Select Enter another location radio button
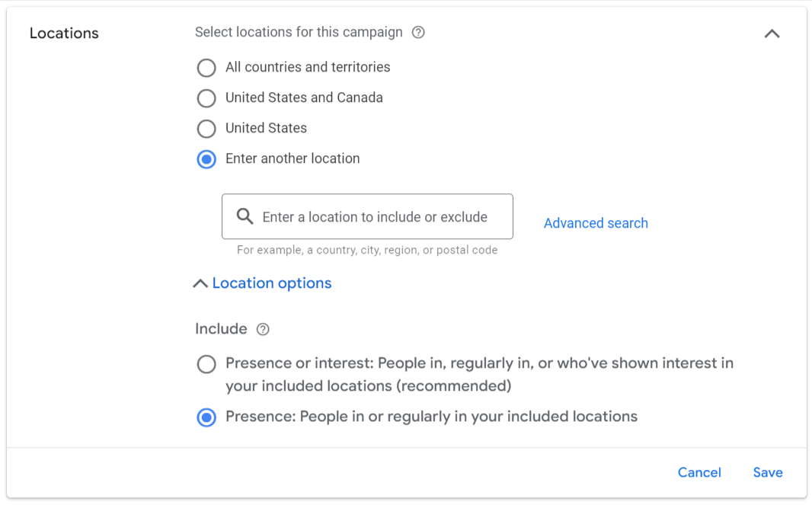Image resolution: width=812 pixels, height=505 pixels. 206,159
